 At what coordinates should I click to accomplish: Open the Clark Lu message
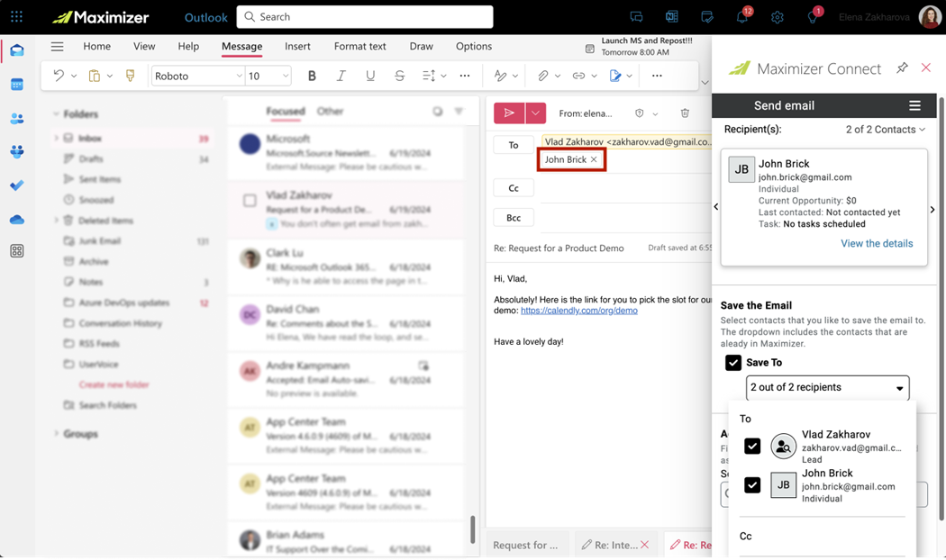[346, 266]
